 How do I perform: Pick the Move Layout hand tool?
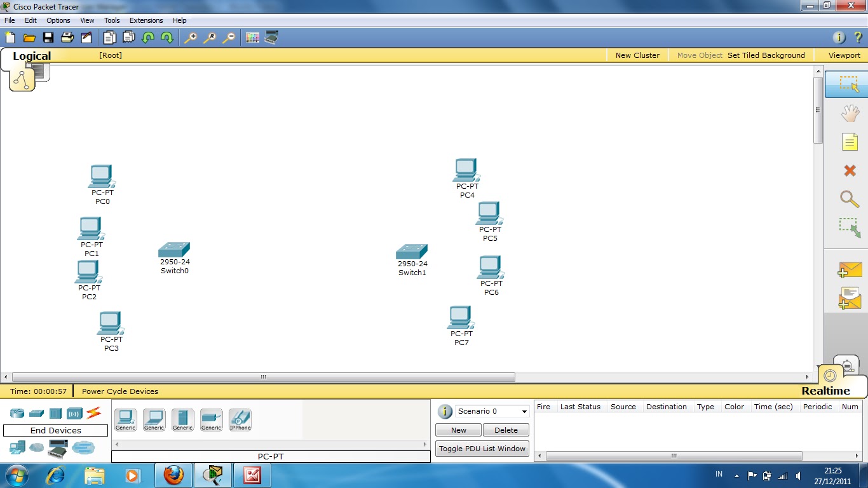[x=850, y=114]
